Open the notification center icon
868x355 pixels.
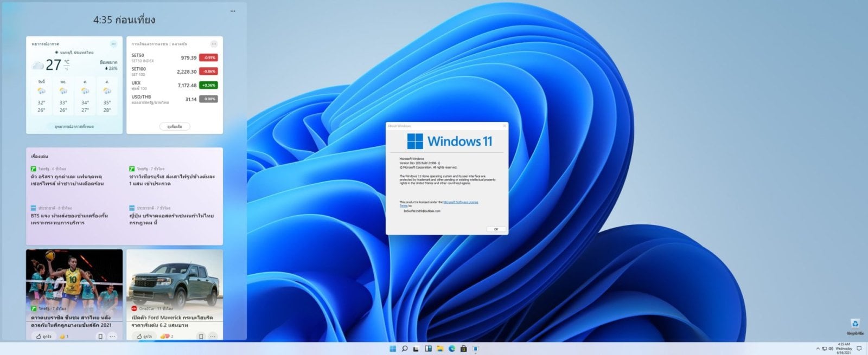(859, 348)
